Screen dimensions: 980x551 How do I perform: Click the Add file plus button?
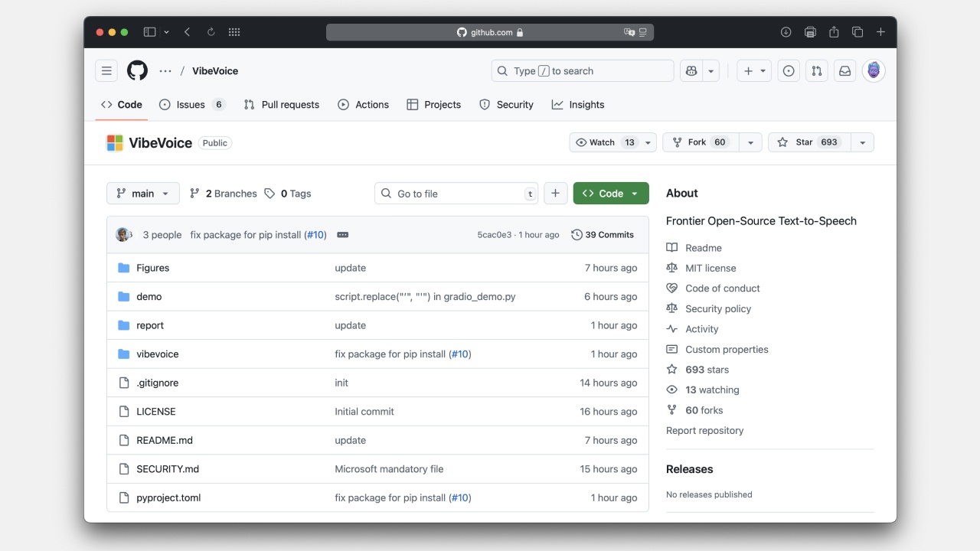[556, 194]
